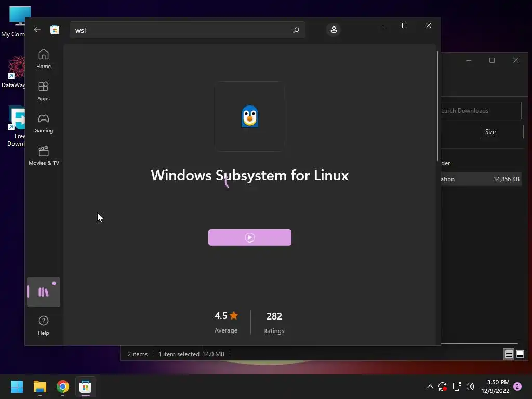Click the Microsoft Store logo icon

(55, 30)
